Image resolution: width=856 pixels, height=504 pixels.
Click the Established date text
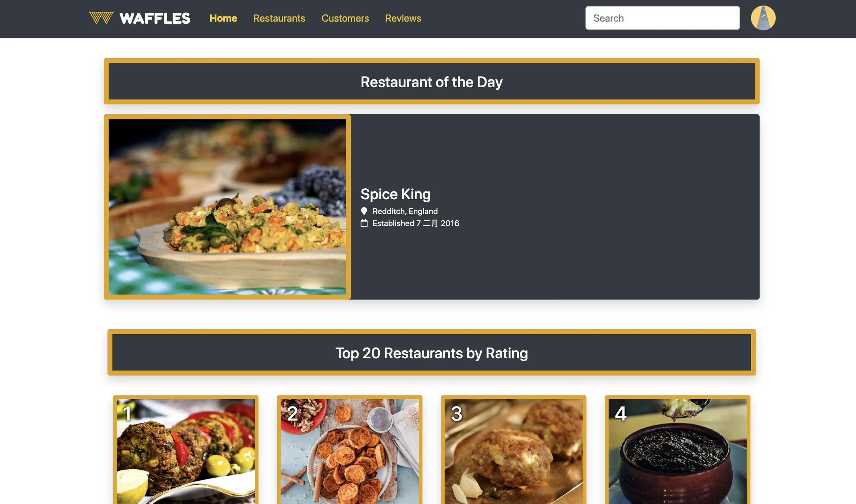(416, 223)
